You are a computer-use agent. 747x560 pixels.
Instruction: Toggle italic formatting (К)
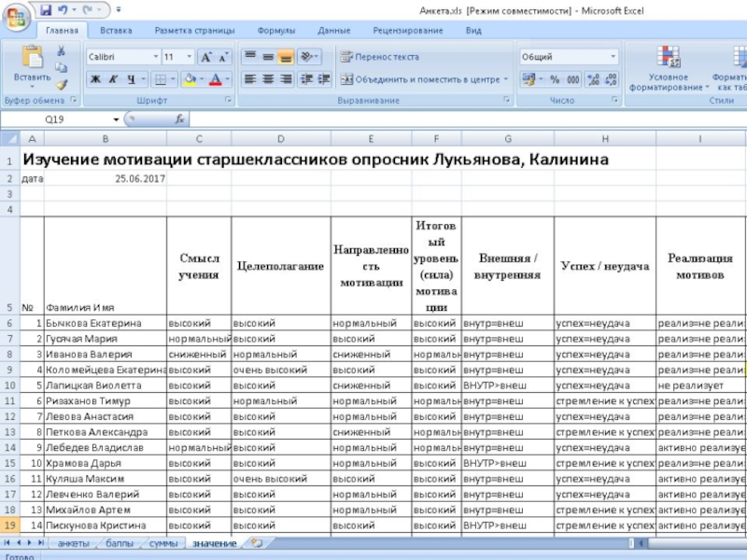[114, 79]
